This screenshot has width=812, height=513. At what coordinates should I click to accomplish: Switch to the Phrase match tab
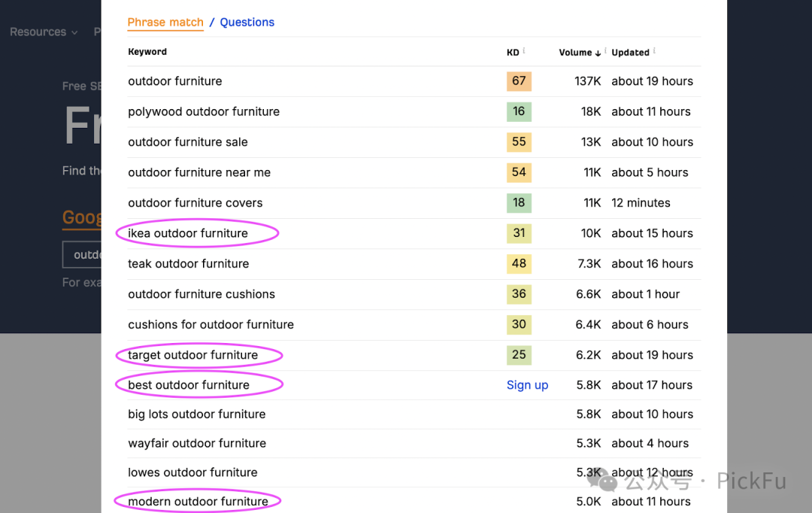point(165,23)
